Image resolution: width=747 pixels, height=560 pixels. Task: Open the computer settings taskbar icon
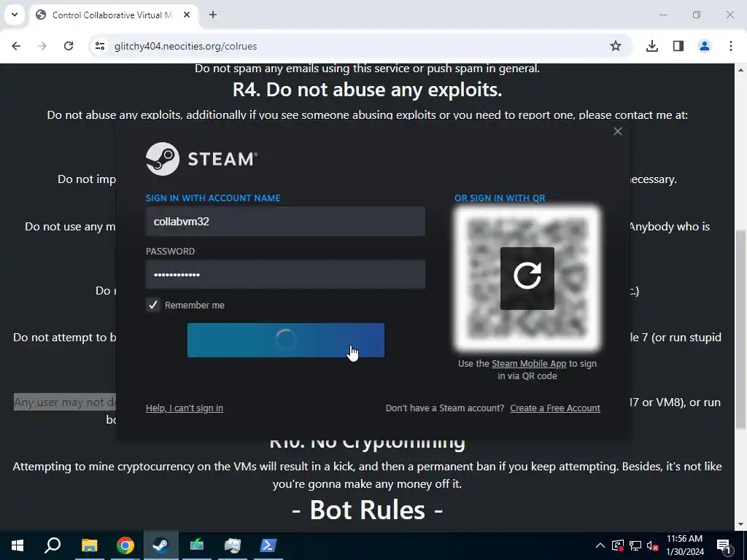[233, 545]
